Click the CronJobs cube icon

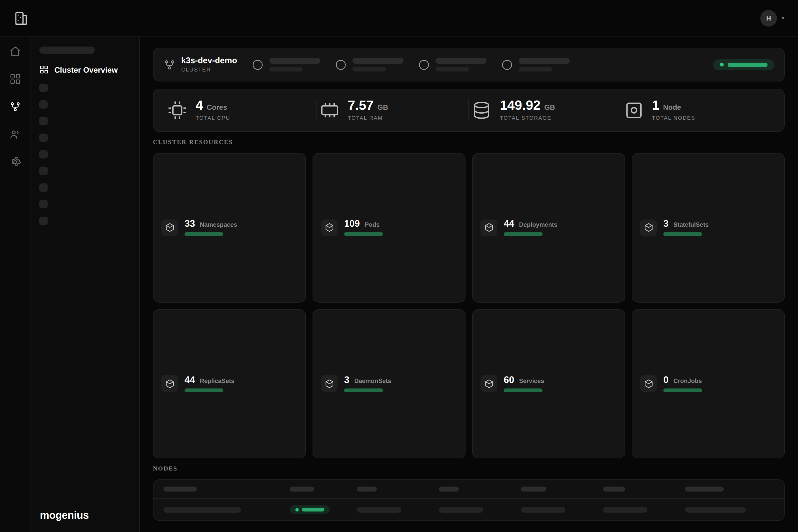[648, 383]
